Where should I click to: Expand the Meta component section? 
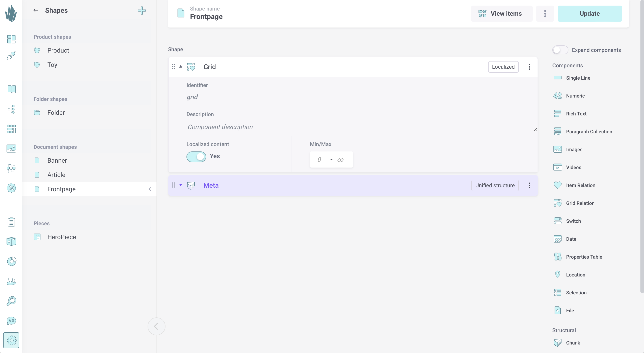point(180,185)
